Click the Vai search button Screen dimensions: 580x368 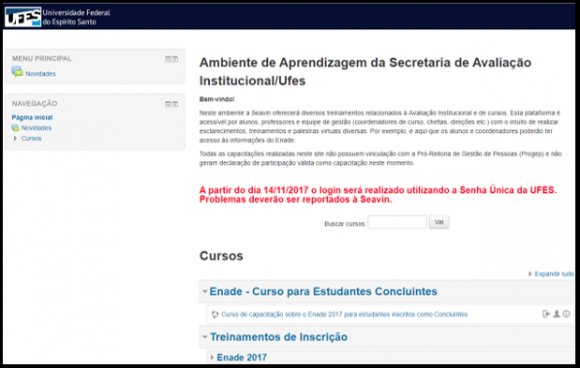(x=439, y=222)
